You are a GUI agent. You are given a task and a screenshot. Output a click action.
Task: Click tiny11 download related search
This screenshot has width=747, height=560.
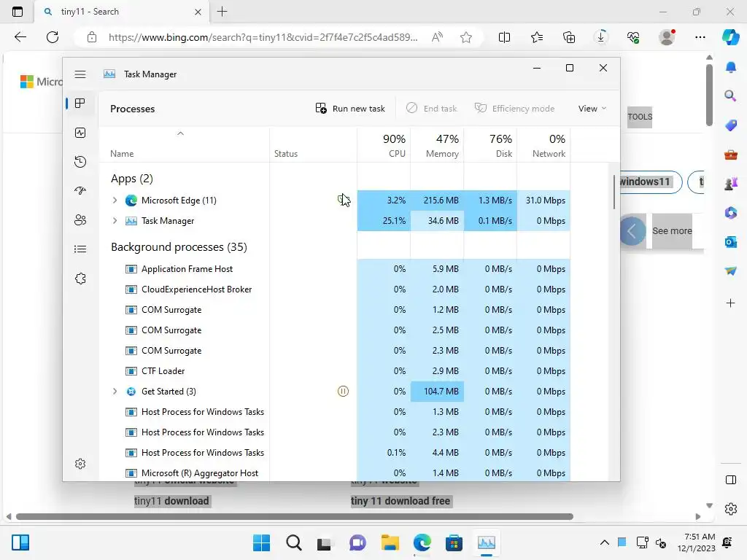coord(171,501)
